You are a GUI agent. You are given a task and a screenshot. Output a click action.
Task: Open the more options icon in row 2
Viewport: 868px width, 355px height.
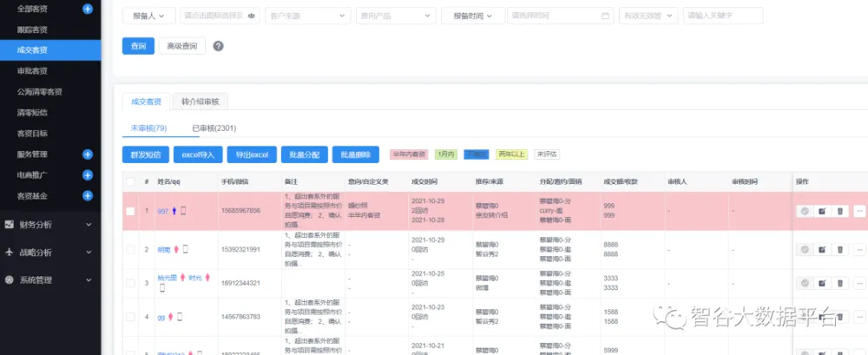[859, 250]
